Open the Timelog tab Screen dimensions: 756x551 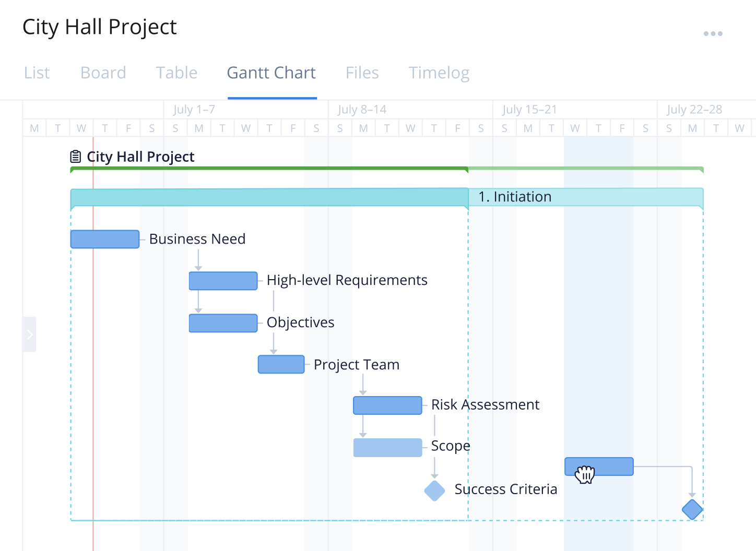click(439, 73)
